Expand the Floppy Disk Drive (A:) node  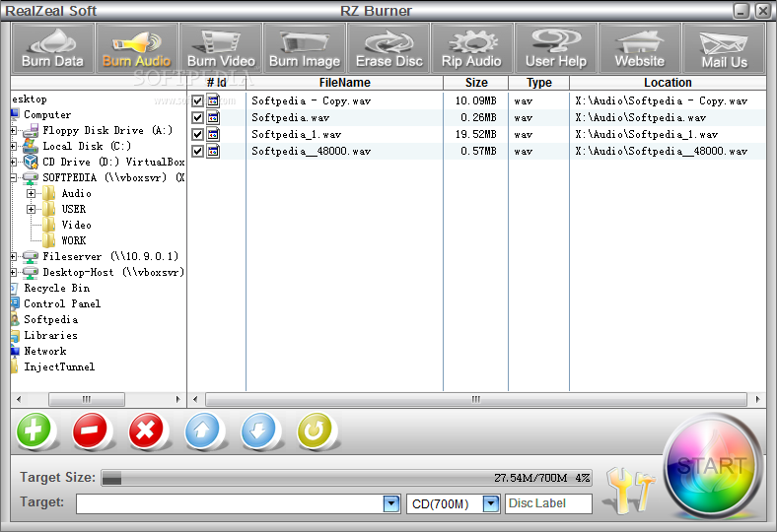(14, 131)
